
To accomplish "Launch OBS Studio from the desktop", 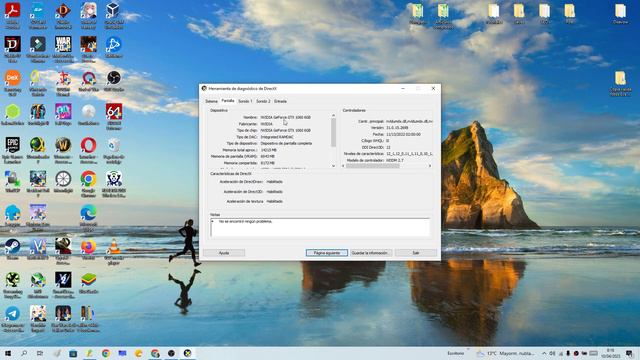I will (113, 78).
